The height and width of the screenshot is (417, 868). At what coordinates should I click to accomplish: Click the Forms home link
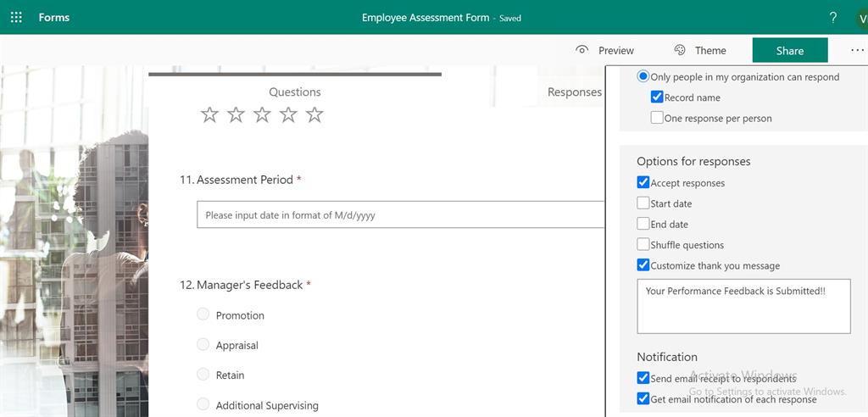click(54, 17)
